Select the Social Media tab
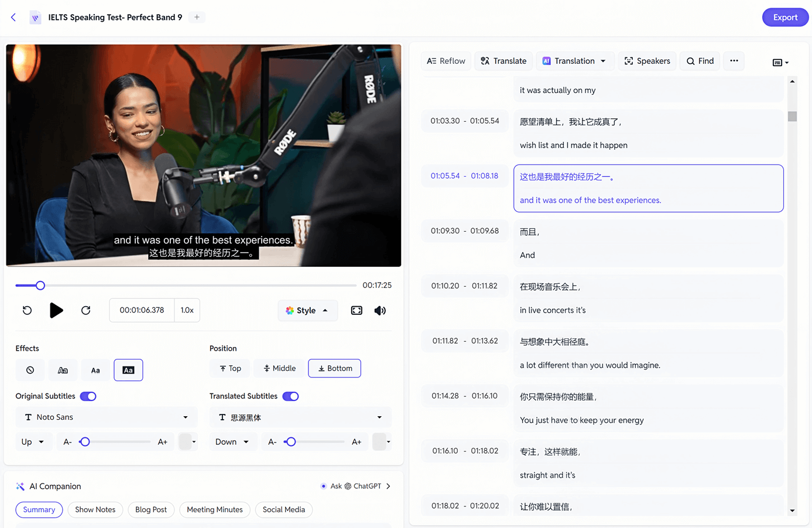Viewport: 812px width, 528px height. tap(284, 510)
